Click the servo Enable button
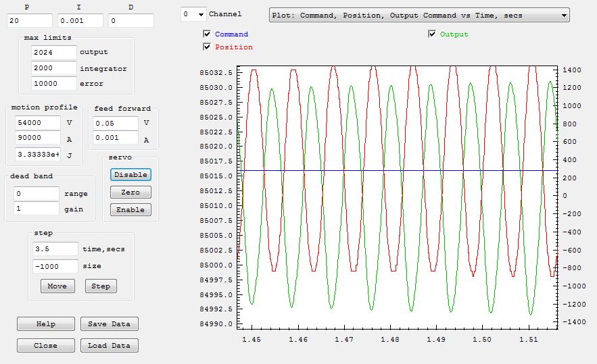This screenshot has height=364, width=597. click(130, 209)
